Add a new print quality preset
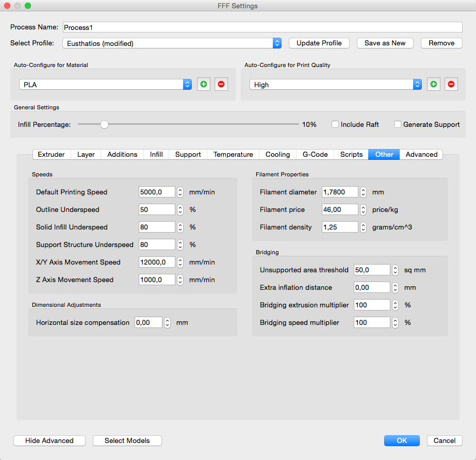The width and height of the screenshot is (476, 460). [x=434, y=85]
